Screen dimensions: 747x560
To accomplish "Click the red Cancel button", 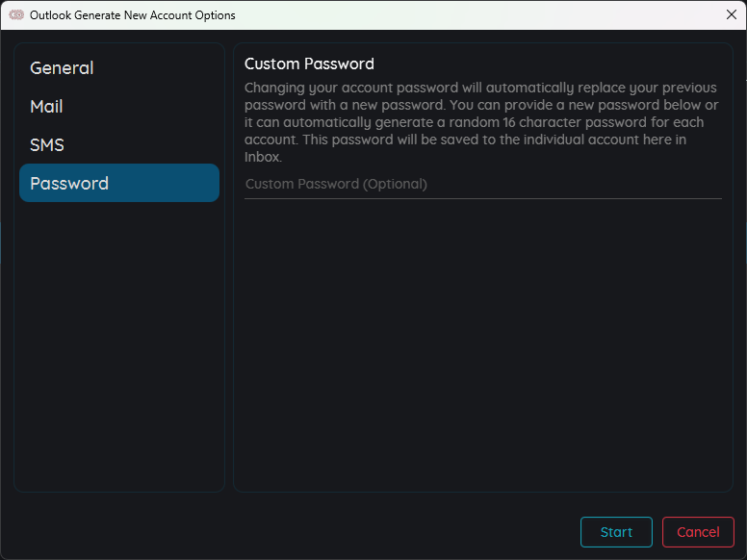I will click(x=698, y=532).
